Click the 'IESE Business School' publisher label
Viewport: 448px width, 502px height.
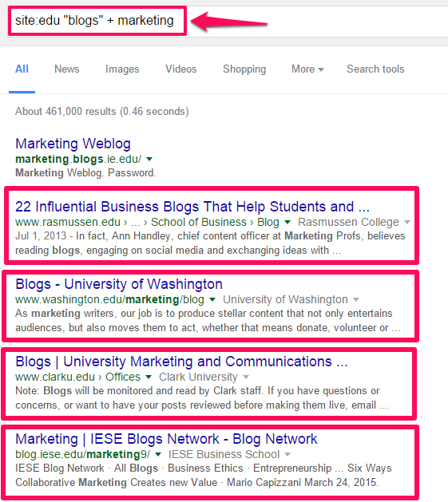(x=224, y=454)
